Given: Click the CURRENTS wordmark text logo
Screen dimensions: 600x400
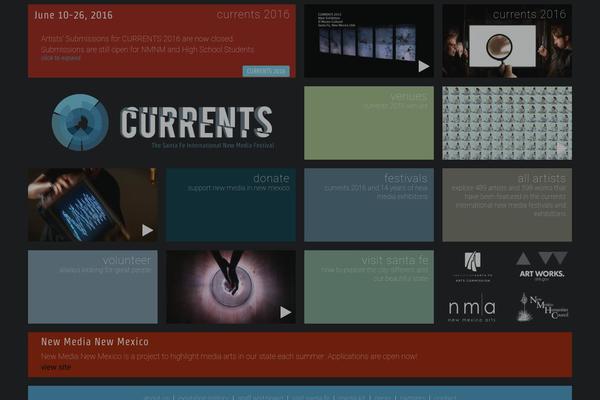Looking at the screenshot, I should point(196,122).
